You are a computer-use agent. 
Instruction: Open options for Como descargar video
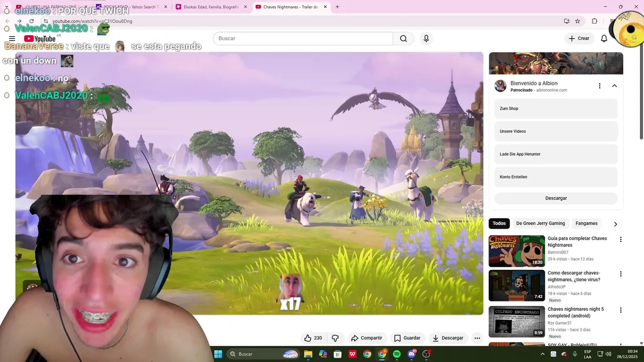620,274
